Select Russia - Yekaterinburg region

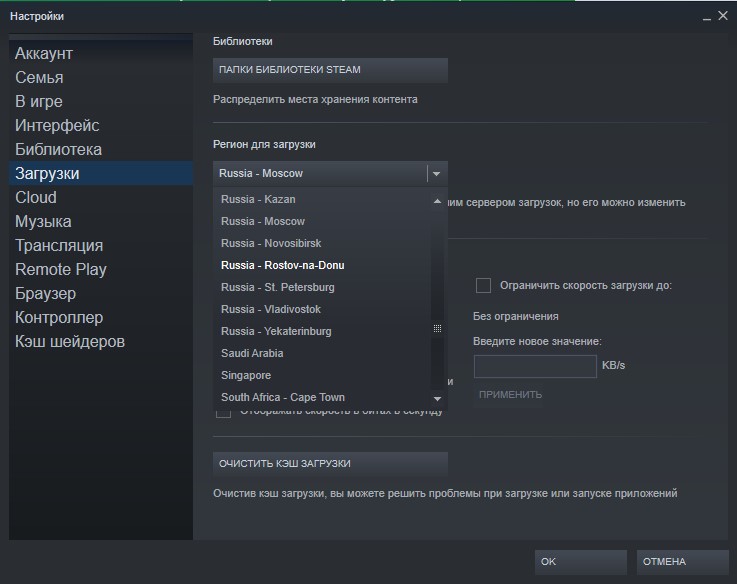click(x=322, y=331)
